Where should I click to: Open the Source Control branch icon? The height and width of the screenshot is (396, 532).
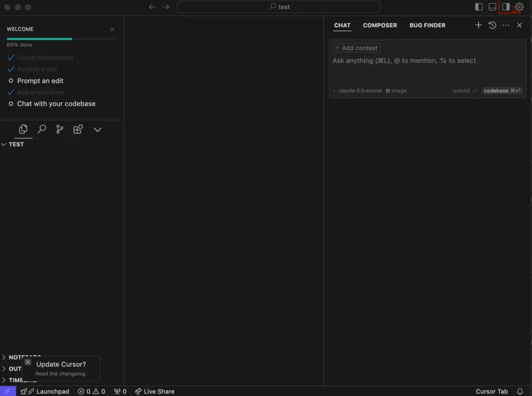coord(60,129)
